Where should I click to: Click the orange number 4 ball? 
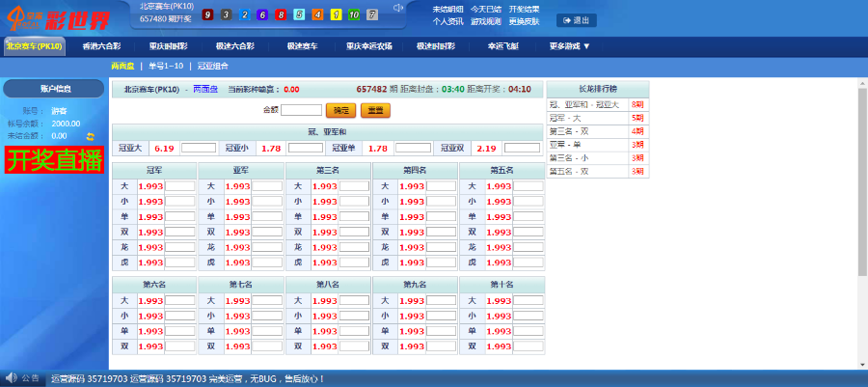coord(317,14)
